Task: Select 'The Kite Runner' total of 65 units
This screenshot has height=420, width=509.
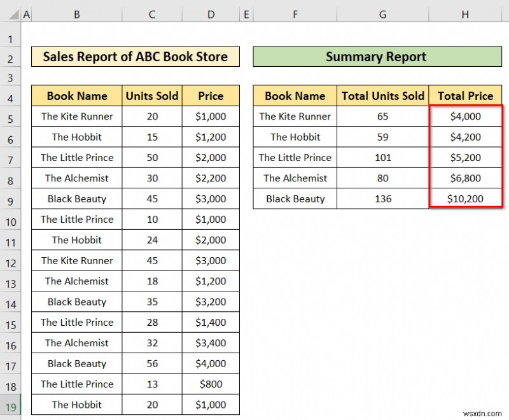Action: pyautogui.click(x=382, y=116)
